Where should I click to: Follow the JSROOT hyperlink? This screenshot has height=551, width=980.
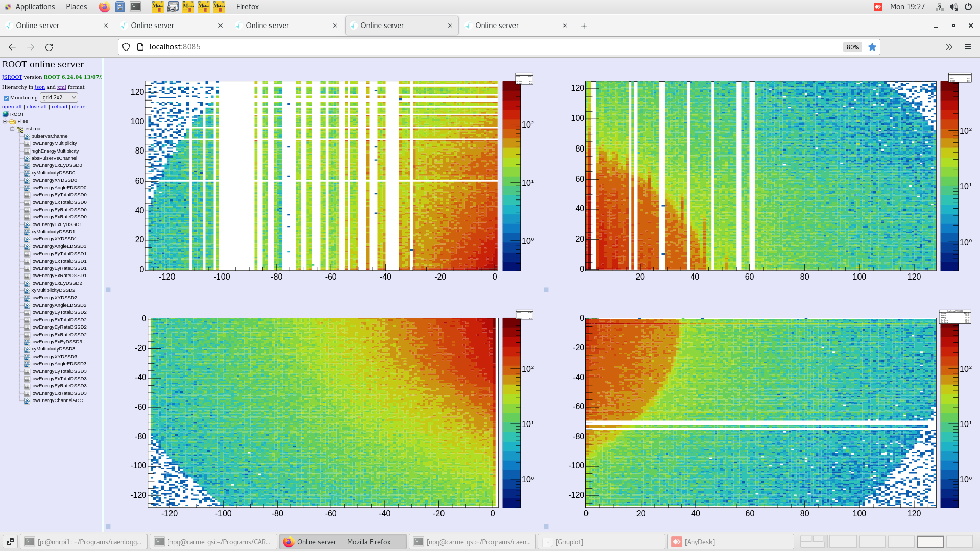tap(11, 77)
